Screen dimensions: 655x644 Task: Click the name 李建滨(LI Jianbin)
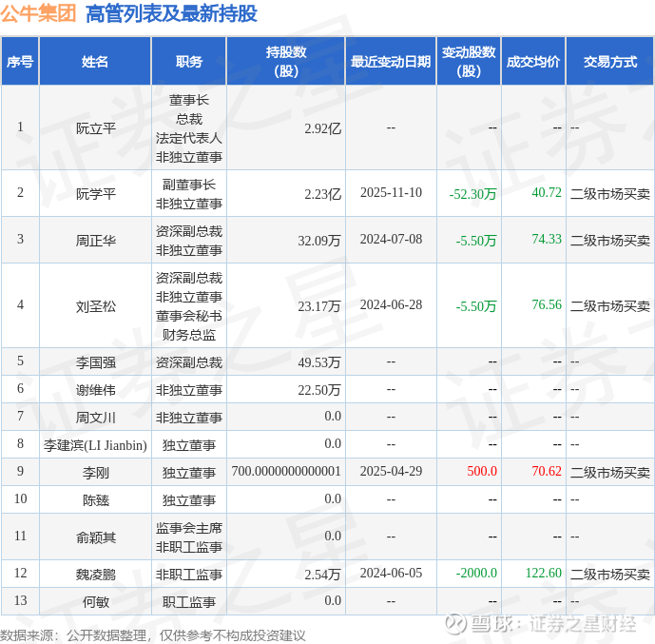pyautogui.click(x=95, y=445)
